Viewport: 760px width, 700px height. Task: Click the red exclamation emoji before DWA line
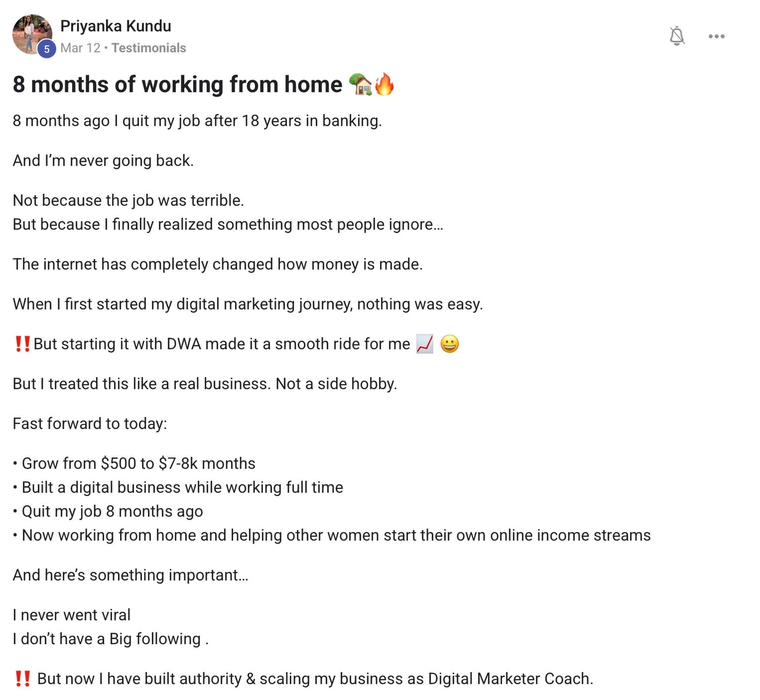click(x=22, y=344)
